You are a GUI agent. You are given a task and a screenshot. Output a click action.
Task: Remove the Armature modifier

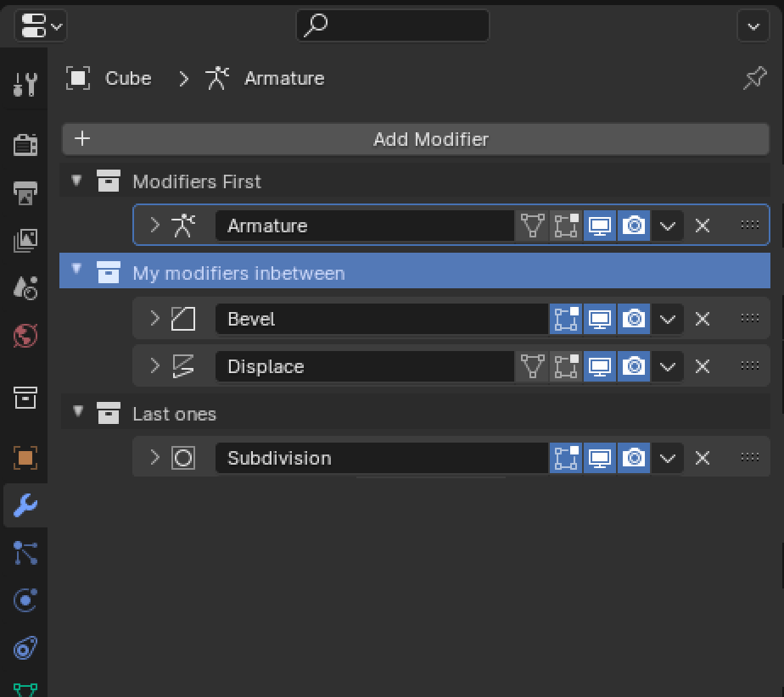click(x=703, y=226)
